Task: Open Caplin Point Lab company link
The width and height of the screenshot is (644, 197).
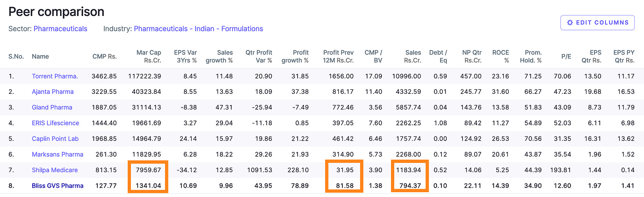Action: [x=55, y=139]
